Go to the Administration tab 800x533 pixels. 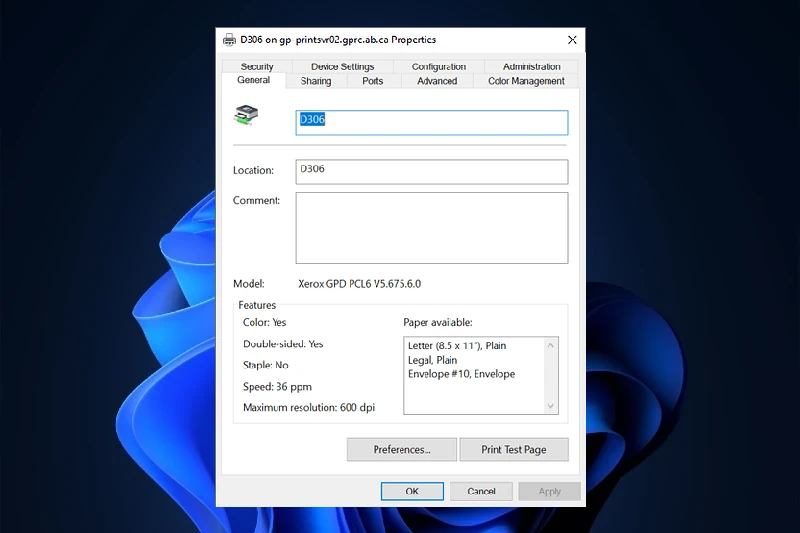(x=532, y=67)
